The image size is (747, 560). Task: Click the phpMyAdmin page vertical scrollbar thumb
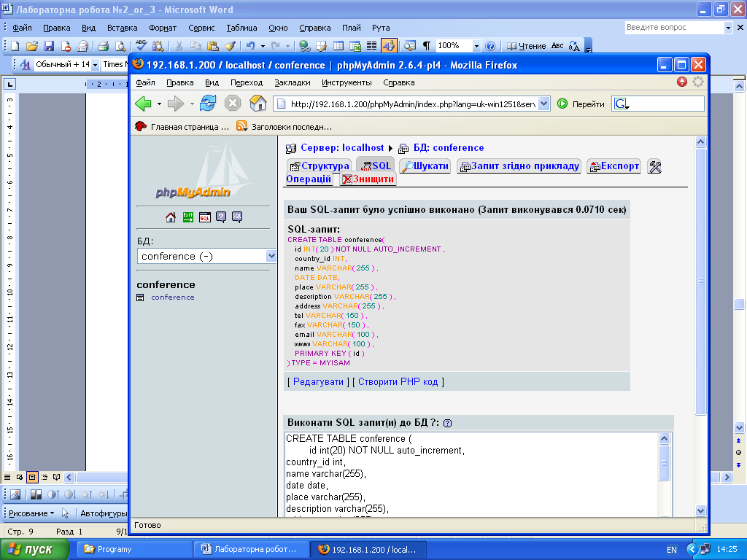[x=700, y=281]
